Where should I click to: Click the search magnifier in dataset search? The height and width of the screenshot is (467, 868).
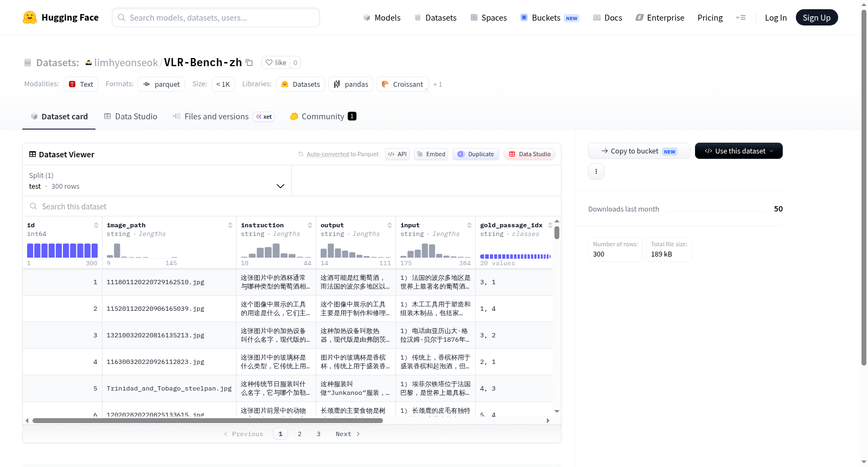34,207
